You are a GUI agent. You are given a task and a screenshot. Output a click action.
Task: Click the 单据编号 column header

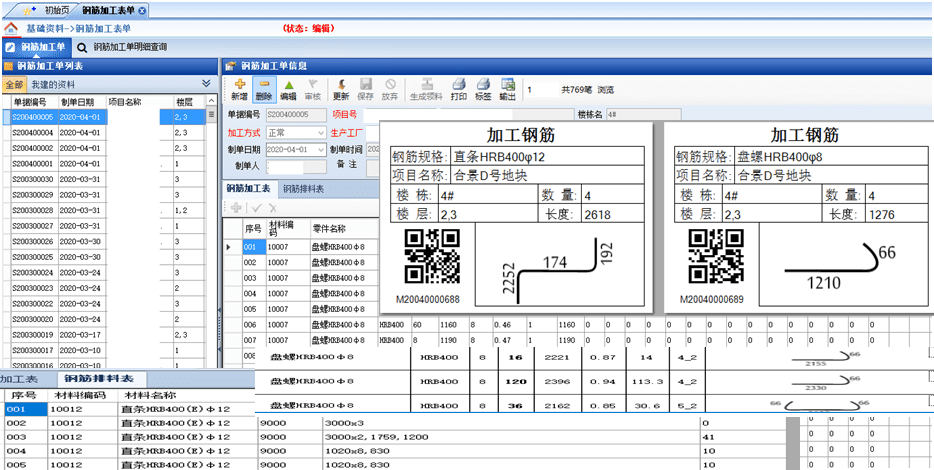(35, 101)
